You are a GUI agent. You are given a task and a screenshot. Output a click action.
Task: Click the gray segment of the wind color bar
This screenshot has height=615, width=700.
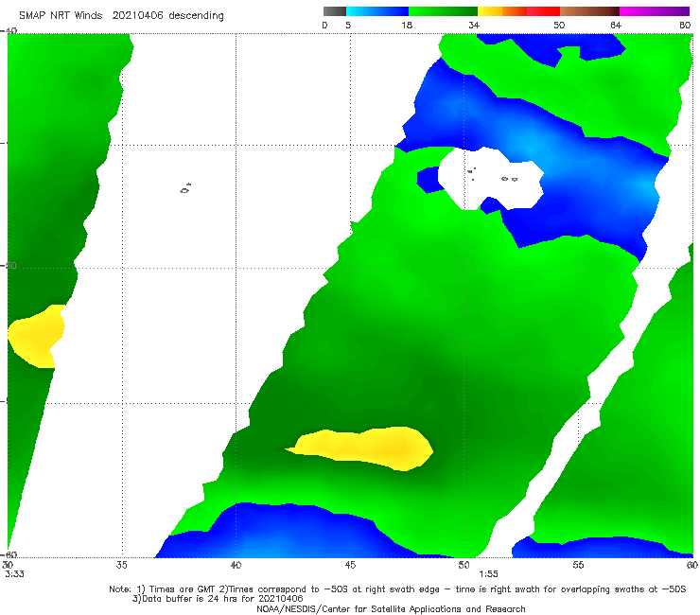tap(334, 11)
